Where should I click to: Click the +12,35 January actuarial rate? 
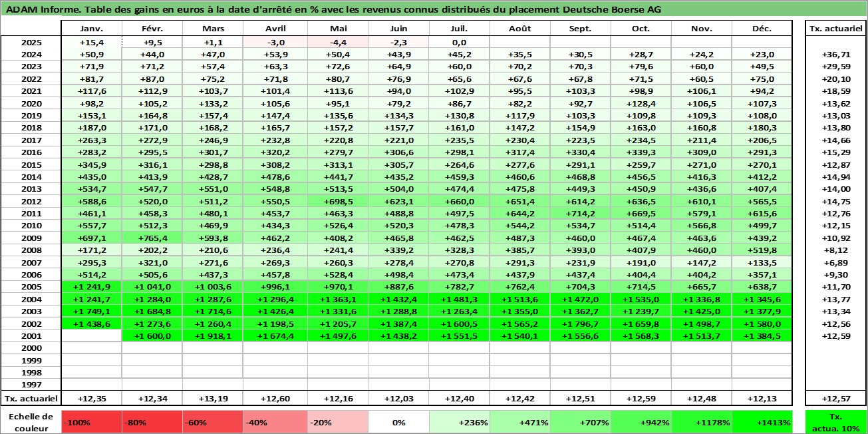click(91, 399)
